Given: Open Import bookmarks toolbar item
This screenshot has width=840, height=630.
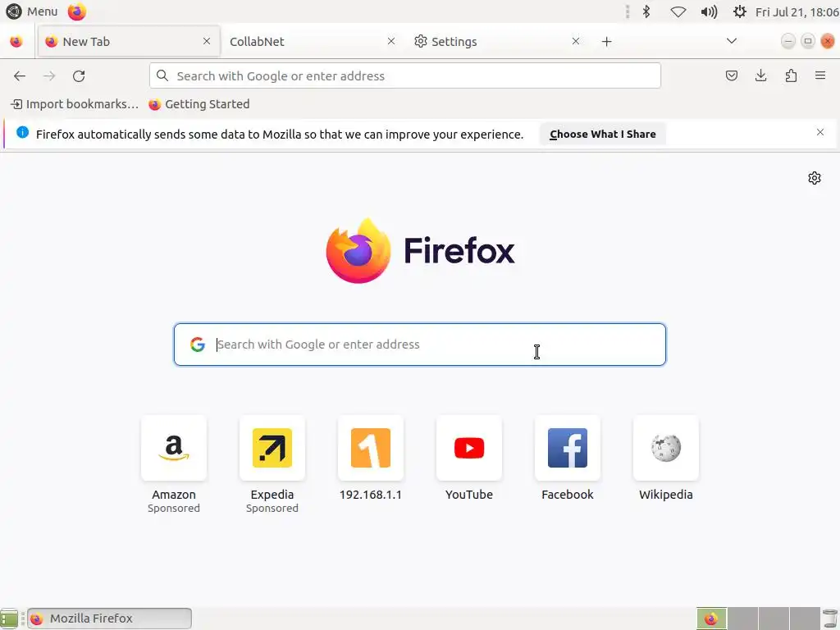Looking at the screenshot, I should 75,104.
